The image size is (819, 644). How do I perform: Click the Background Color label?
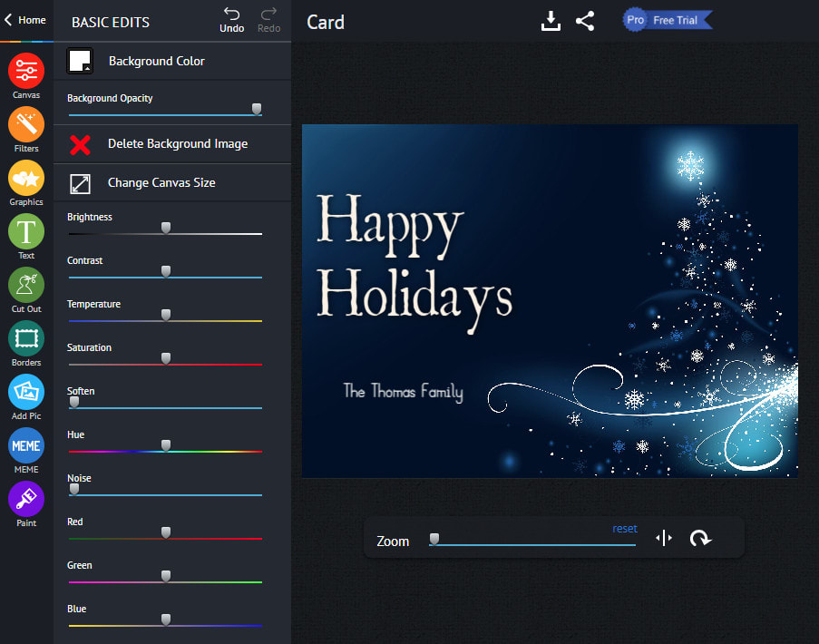(x=157, y=61)
